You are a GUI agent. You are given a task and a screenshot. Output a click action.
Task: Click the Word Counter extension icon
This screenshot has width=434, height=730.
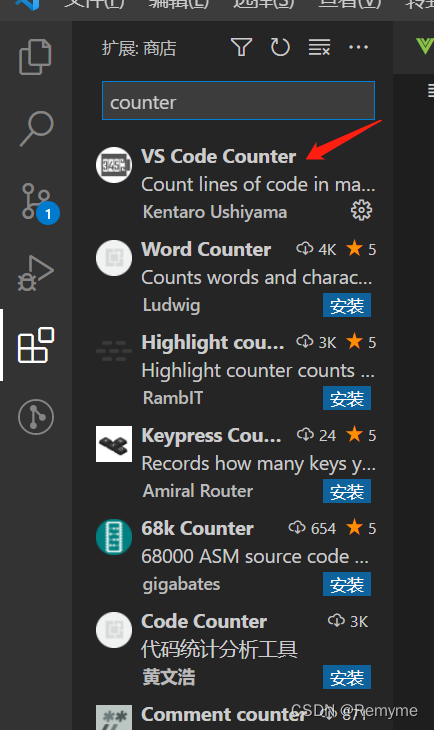click(114, 258)
